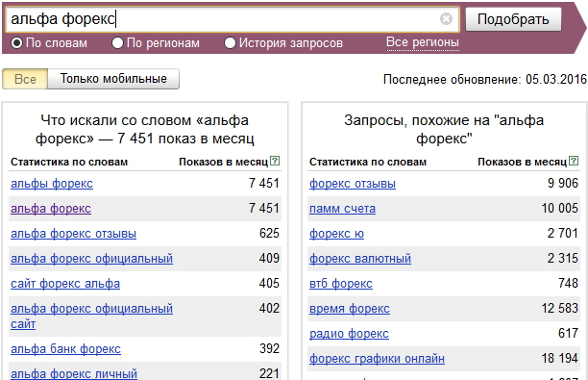Open help icon beside right Показов в месяц
Viewport: 588px width, 380px height.
click(x=574, y=161)
